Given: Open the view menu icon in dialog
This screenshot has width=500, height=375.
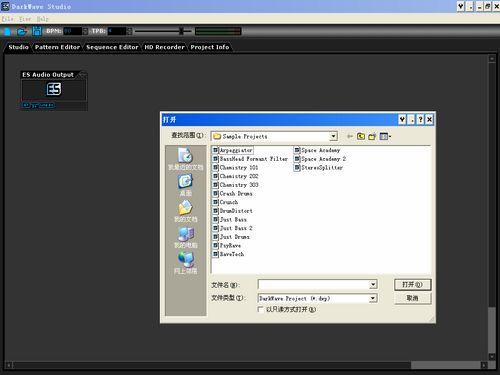Looking at the screenshot, I should point(385,136).
